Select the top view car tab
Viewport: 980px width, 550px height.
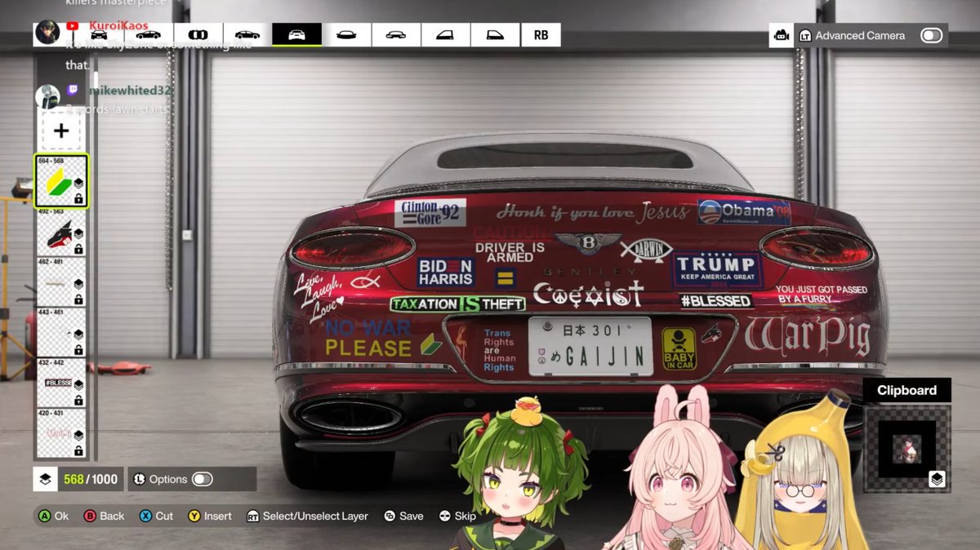pyautogui.click(x=198, y=35)
